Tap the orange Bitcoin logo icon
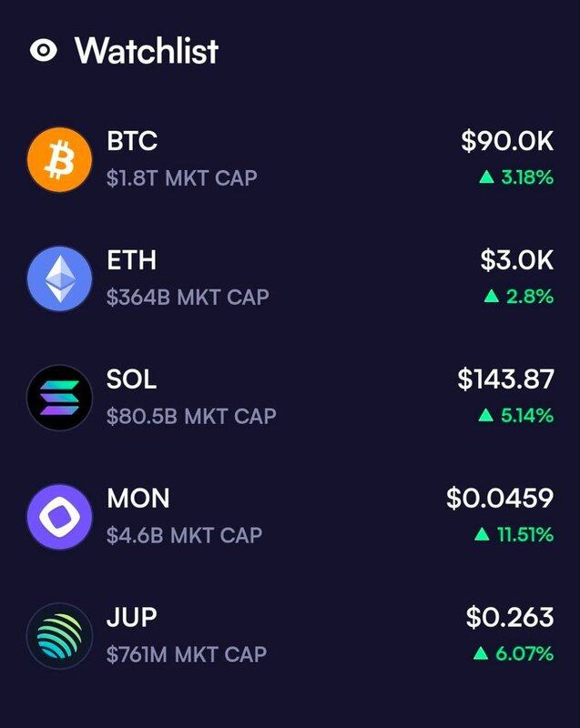The height and width of the screenshot is (728, 580). tap(59, 159)
